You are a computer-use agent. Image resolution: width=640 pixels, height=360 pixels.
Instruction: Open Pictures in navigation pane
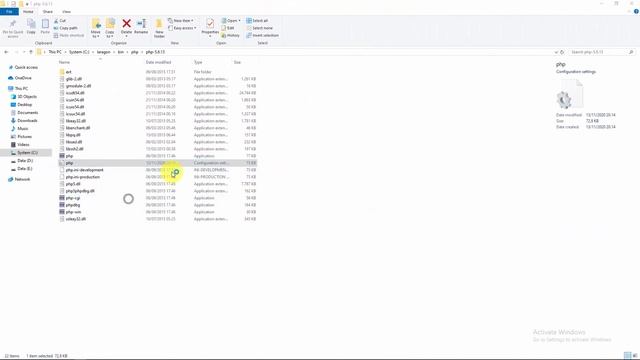(24, 137)
